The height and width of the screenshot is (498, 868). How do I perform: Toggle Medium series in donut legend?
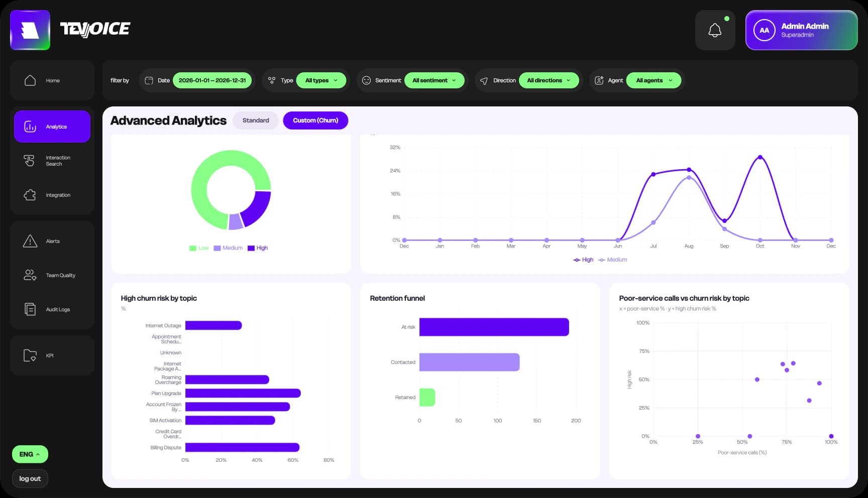(x=228, y=248)
